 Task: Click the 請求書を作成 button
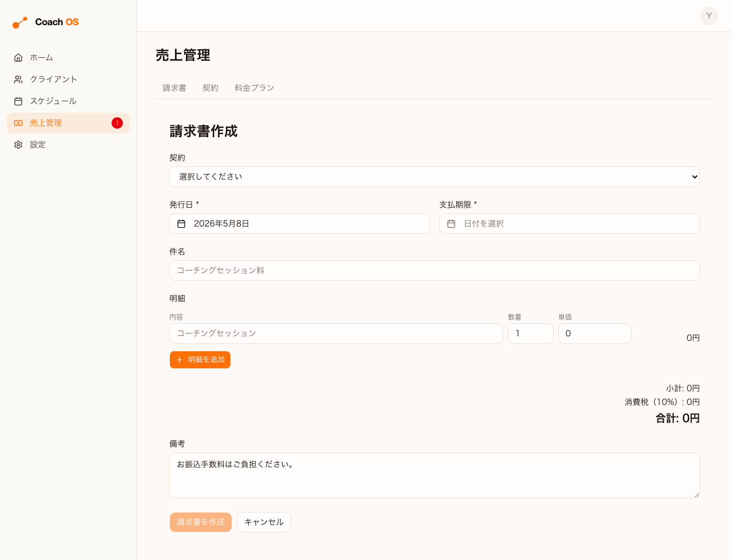[201, 522]
